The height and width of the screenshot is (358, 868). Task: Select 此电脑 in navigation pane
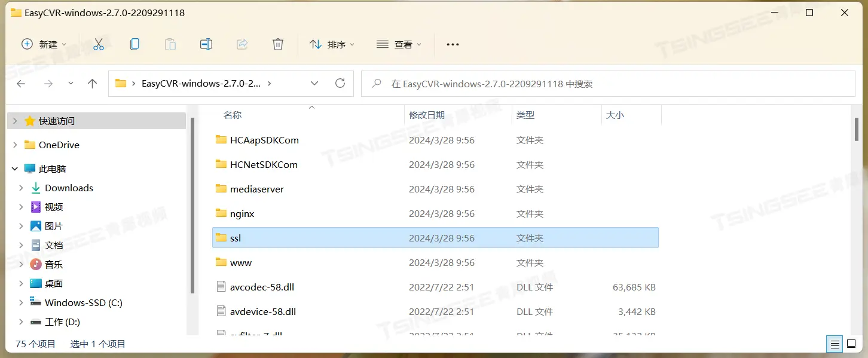53,169
